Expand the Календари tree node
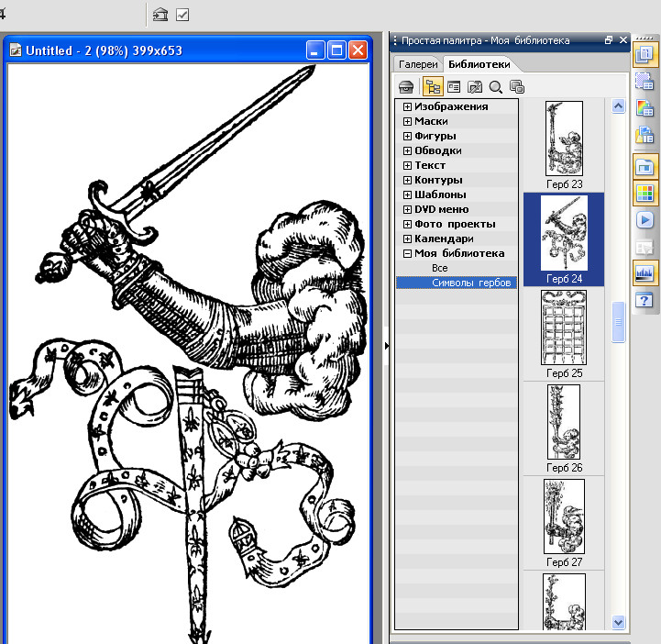Screen dimensions: 661x644 point(407,239)
